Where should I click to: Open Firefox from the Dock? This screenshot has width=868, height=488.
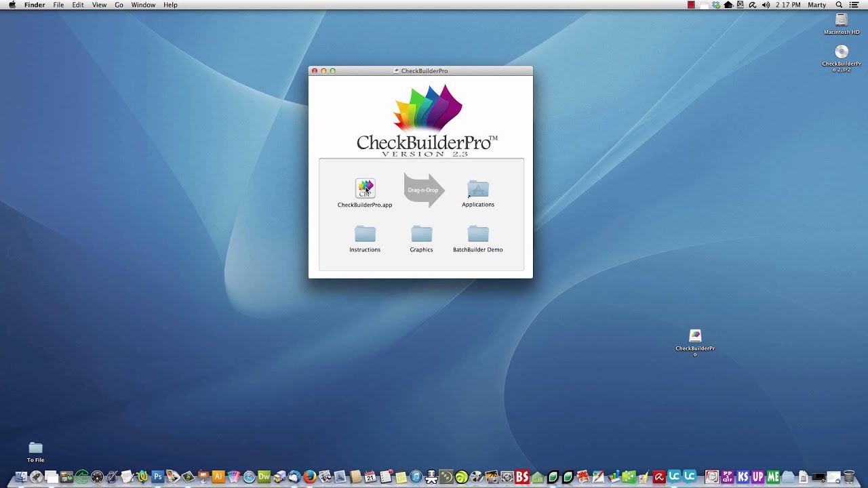[x=309, y=477]
